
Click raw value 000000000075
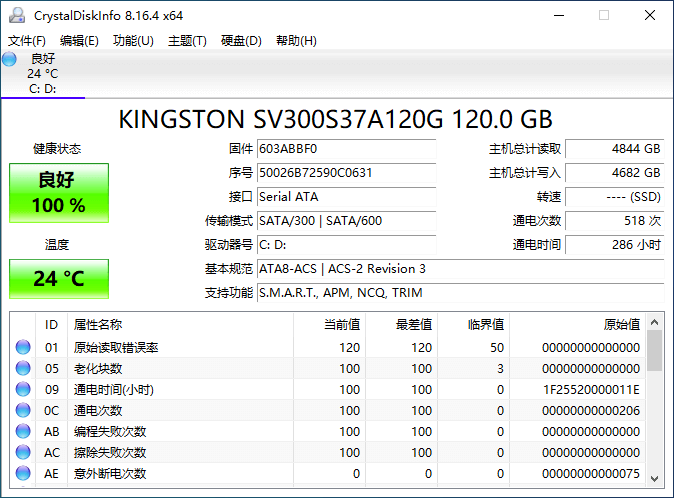point(591,474)
